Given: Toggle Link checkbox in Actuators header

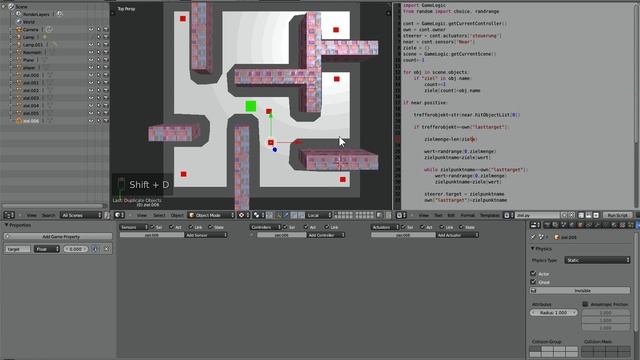Looking at the screenshot, I should click(442, 227).
